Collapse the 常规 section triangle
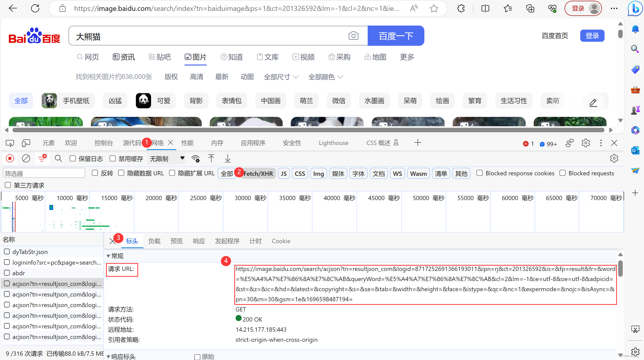The height and width of the screenshot is (360, 644). point(108,256)
